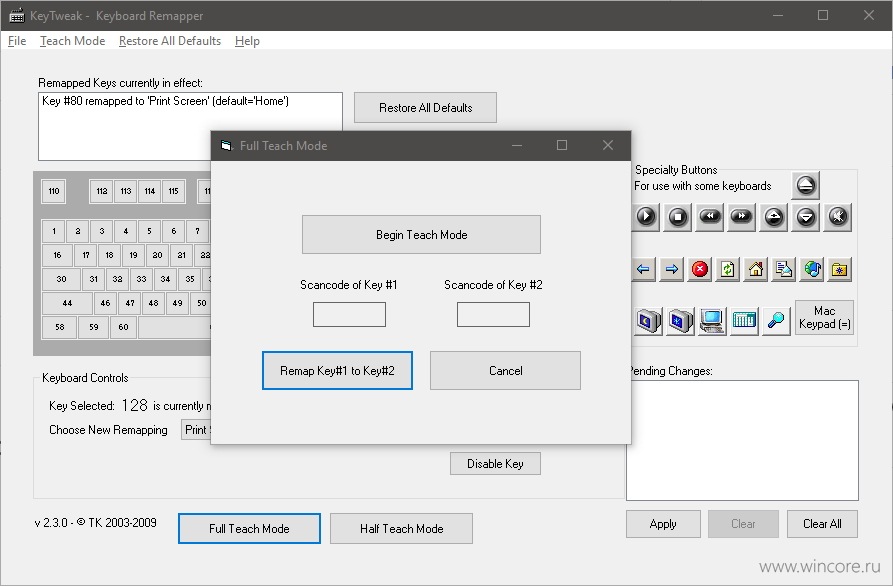This screenshot has height=586, width=893.
Task: Click the mail envelope specialty button
Action: click(784, 269)
